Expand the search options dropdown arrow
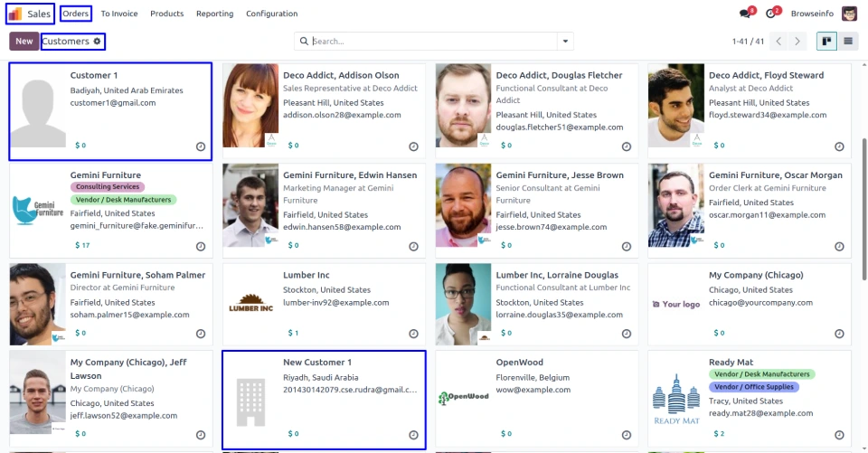 point(565,42)
